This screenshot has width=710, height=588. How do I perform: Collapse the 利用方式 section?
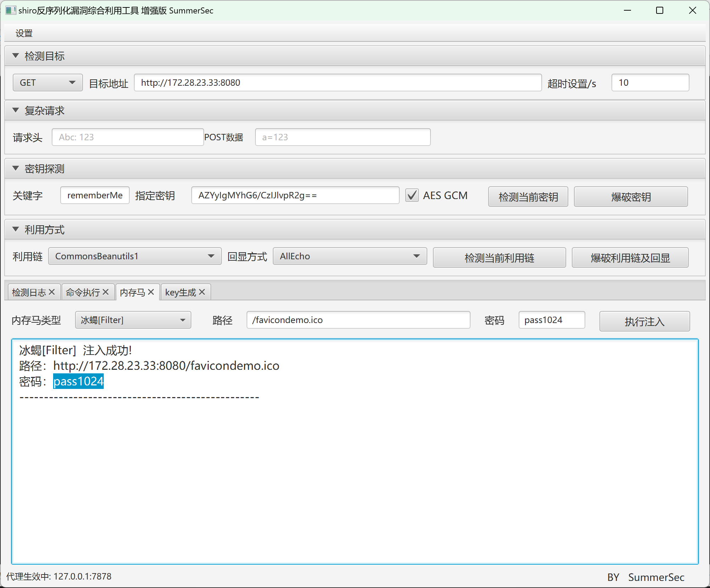(x=16, y=229)
